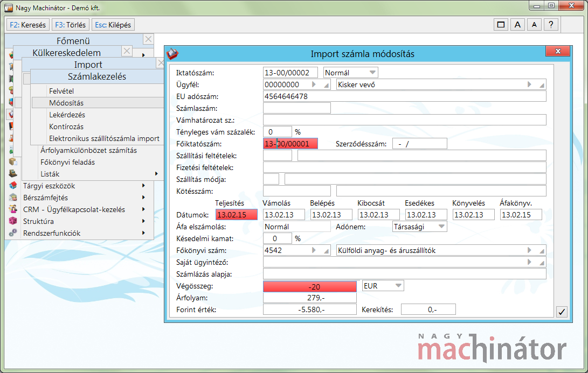Screen dimensions: 588x373
Task: Click the Forint érték field -5.580,-
Action: (x=310, y=309)
